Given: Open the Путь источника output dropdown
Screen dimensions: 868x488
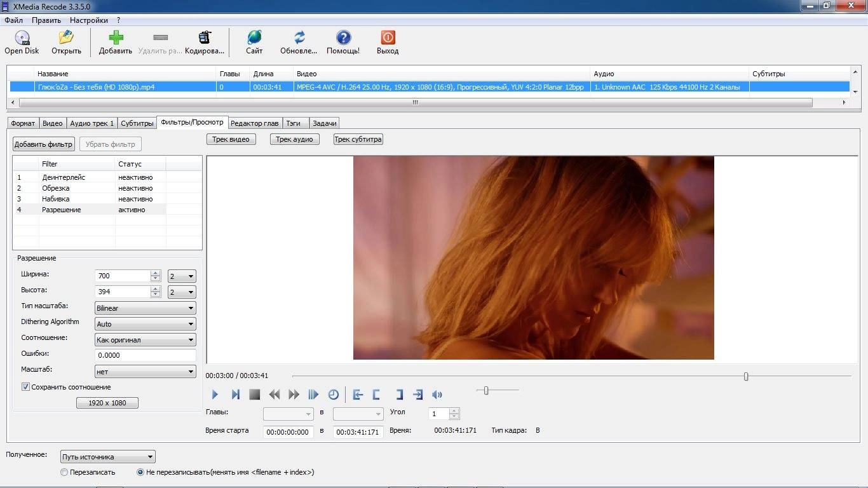Looking at the screenshot, I should coord(108,456).
